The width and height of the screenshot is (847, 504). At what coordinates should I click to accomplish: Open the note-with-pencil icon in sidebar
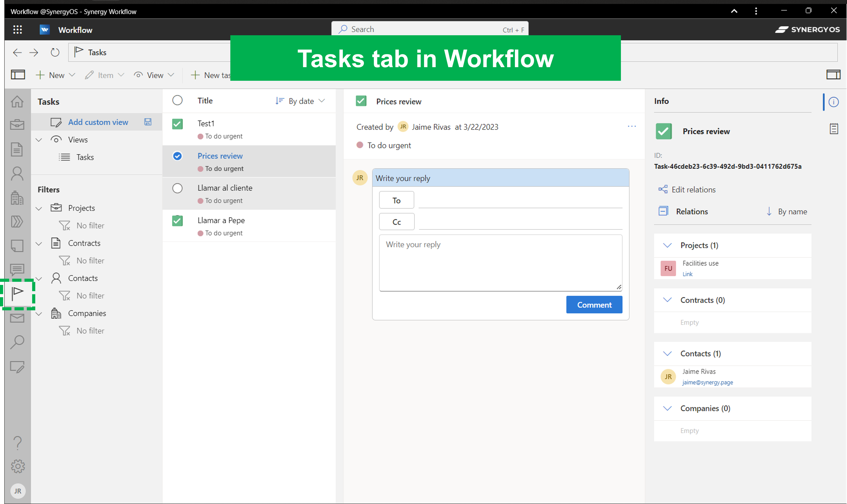pos(17,367)
